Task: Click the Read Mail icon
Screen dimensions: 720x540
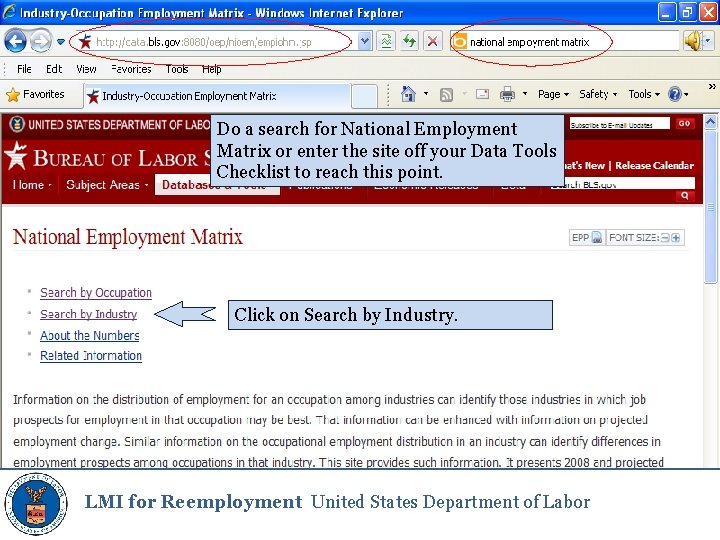Action: [482, 94]
